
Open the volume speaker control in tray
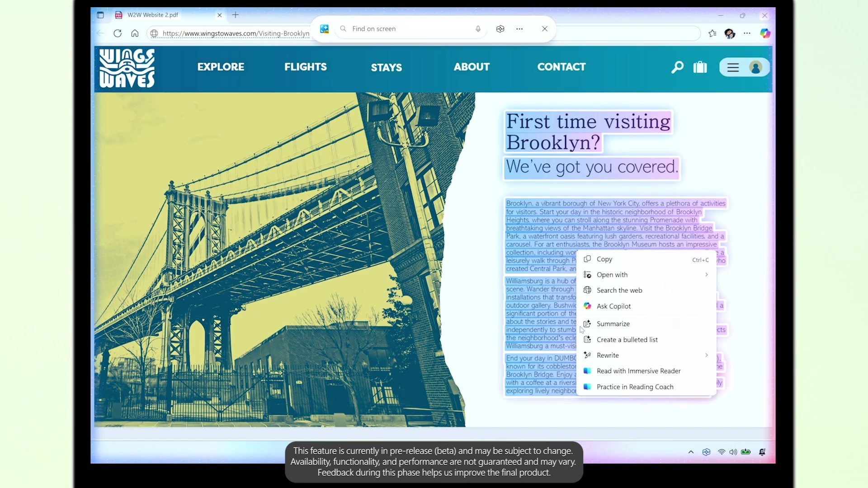[733, 452]
